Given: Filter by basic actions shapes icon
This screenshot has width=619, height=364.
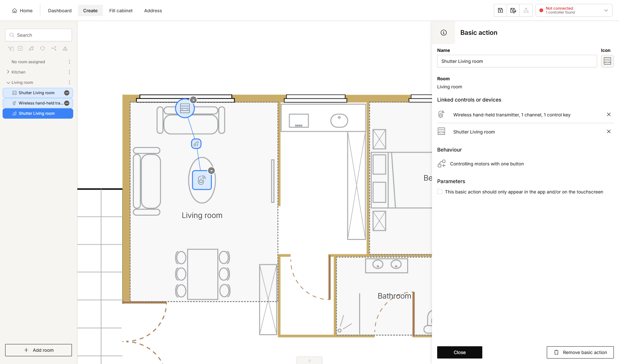Looking at the screenshot, I should 31,48.
